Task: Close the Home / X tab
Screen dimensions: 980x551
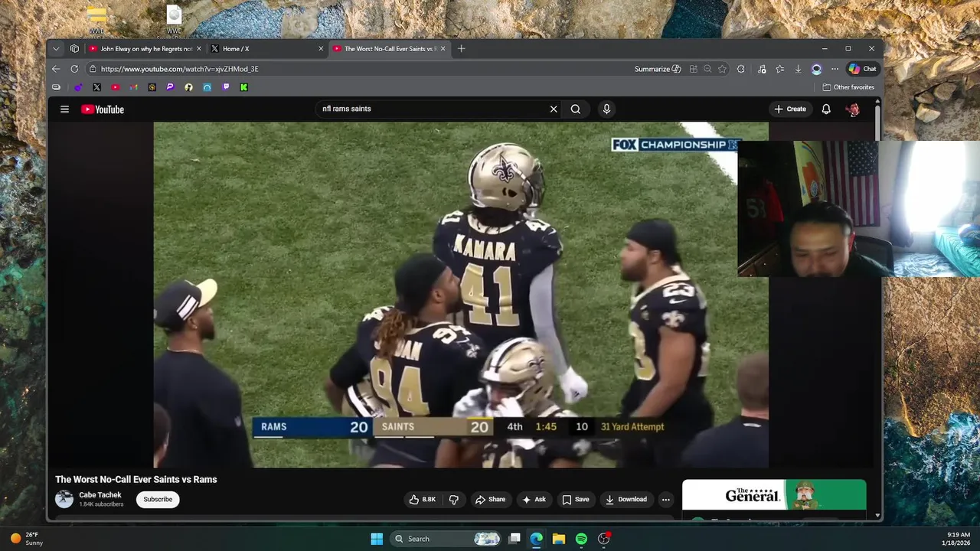Action: [x=321, y=49]
